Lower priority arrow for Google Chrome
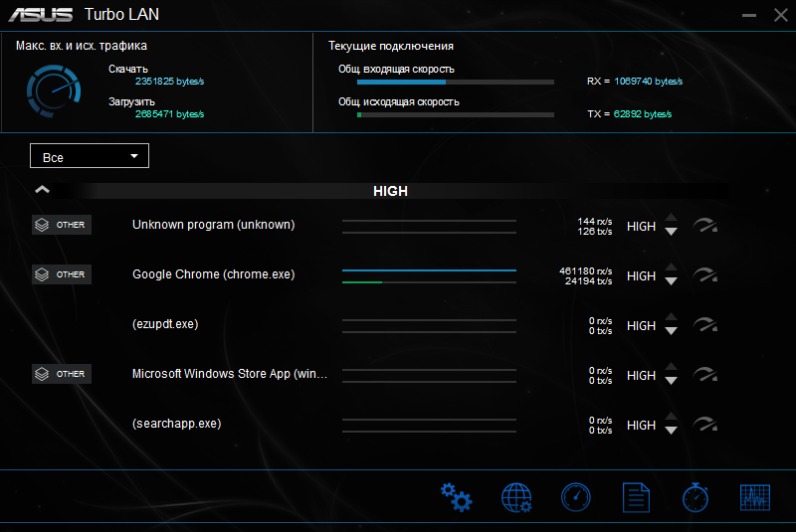Screen dimensions: 796x532 pos(671,281)
